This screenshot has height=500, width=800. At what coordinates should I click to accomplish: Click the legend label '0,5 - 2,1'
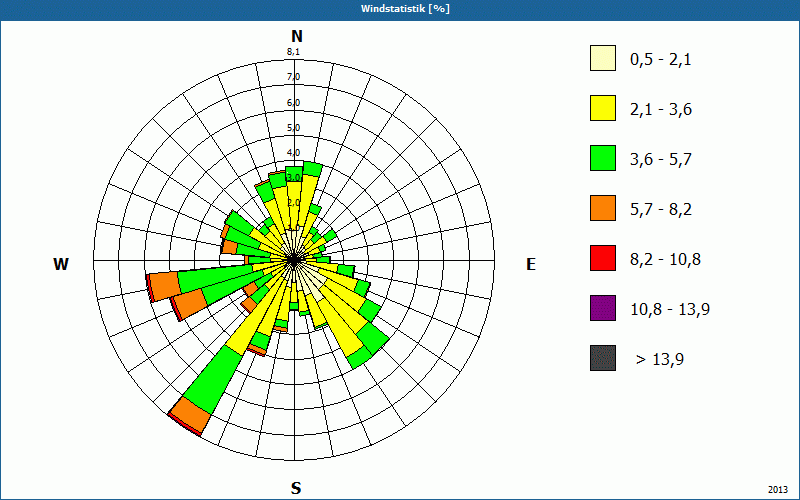pos(661,60)
